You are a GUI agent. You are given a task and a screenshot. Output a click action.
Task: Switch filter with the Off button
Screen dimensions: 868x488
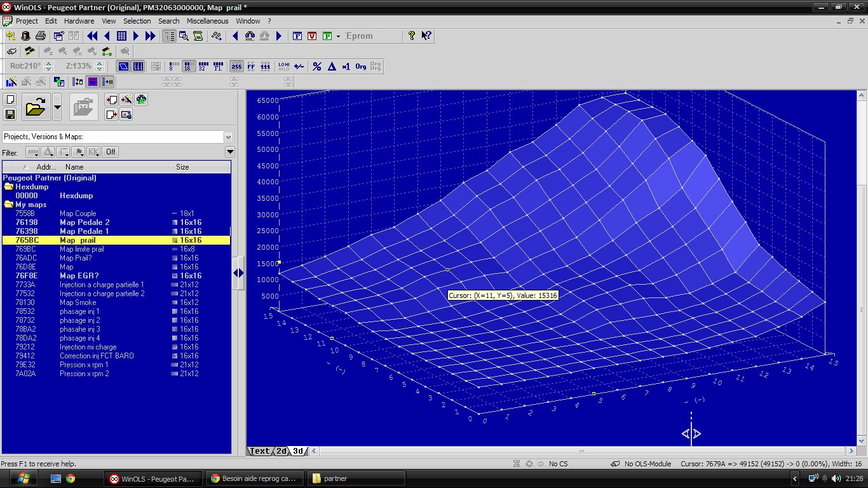(x=111, y=152)
